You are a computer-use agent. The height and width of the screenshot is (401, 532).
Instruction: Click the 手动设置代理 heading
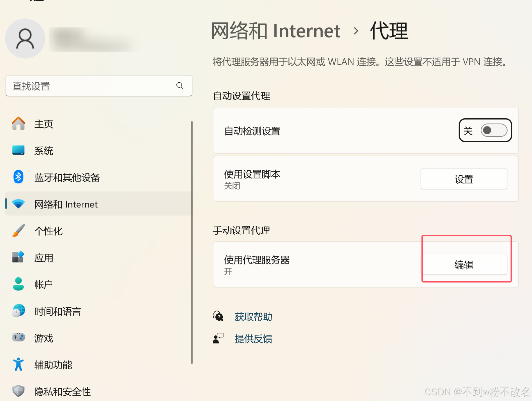241,230
